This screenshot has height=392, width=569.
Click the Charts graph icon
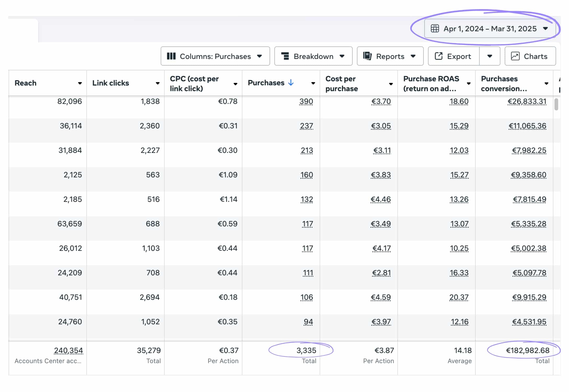(x=515, y=56)
